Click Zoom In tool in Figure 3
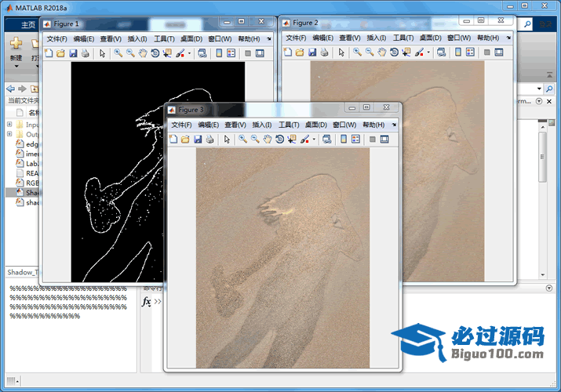This screenshot has width=561, height=392. click(242, 140)
